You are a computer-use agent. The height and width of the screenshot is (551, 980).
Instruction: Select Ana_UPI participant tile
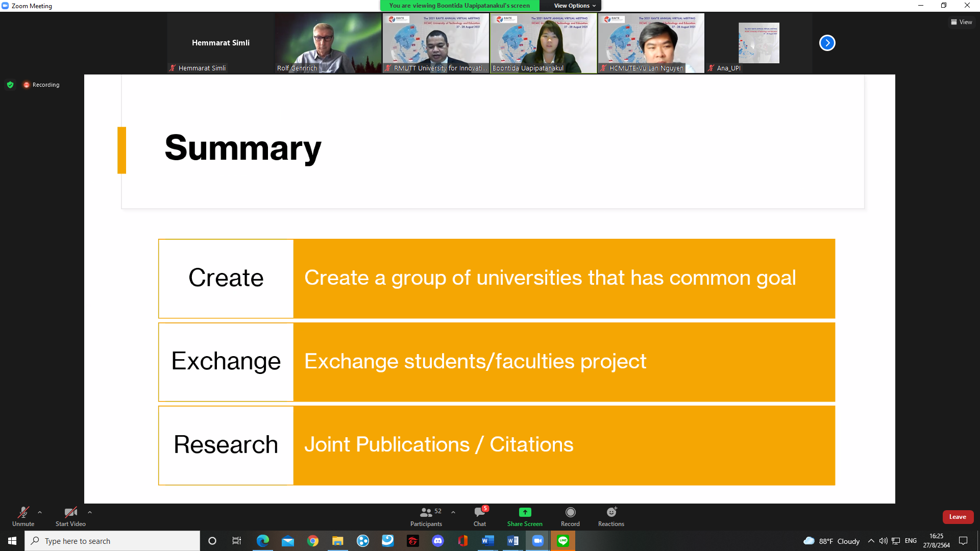759,43
